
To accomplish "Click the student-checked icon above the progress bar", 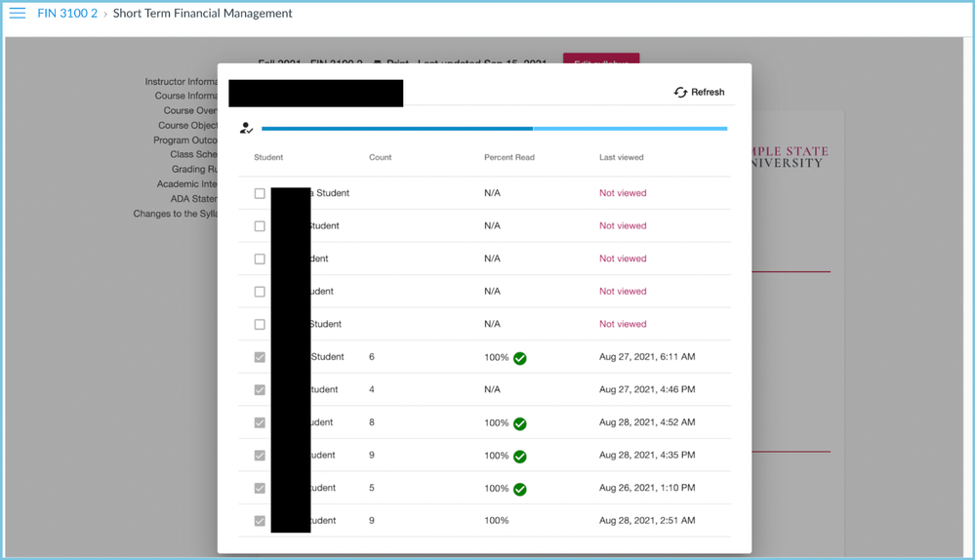I will 247,128.
